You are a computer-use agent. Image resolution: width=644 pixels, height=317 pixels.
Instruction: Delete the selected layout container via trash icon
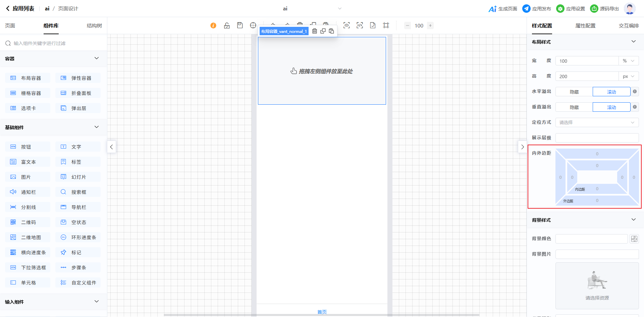[x=315, y=31]
